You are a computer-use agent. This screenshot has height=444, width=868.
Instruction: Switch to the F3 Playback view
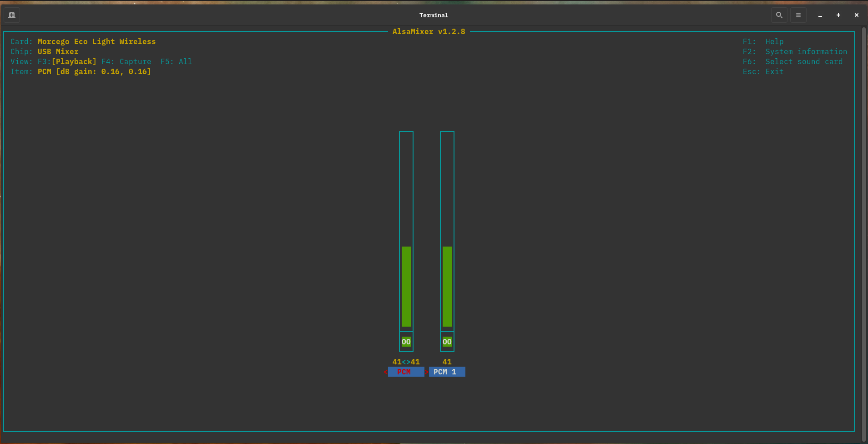click(74, 61)
